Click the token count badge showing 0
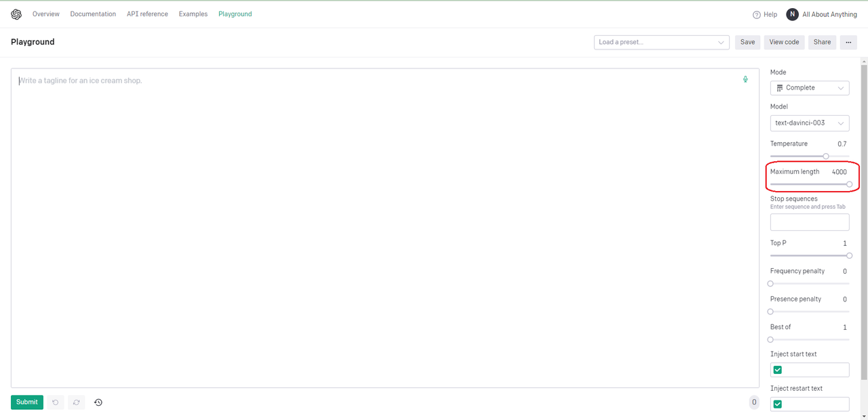 pyautogui.click(x=754, y=402)
